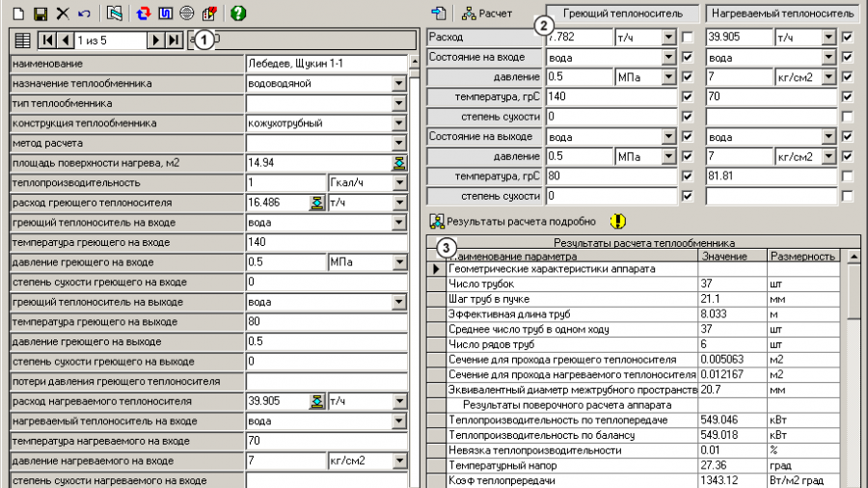Edit record counter field 1 из 5

pos(111,41)
